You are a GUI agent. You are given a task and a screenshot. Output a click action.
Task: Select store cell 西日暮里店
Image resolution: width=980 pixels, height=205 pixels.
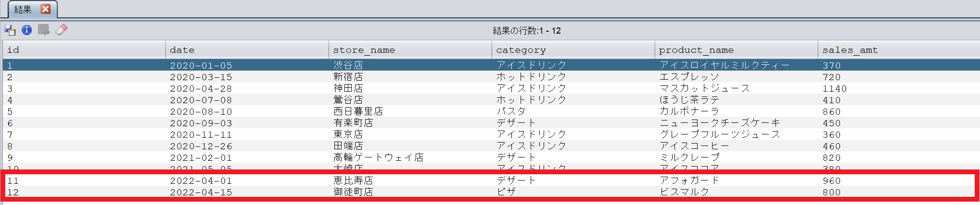pos(358,111)
